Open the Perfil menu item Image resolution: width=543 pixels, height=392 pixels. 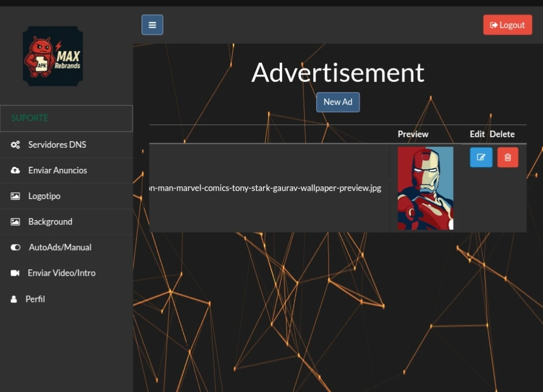pyautogui.click(x=66, y=299)
